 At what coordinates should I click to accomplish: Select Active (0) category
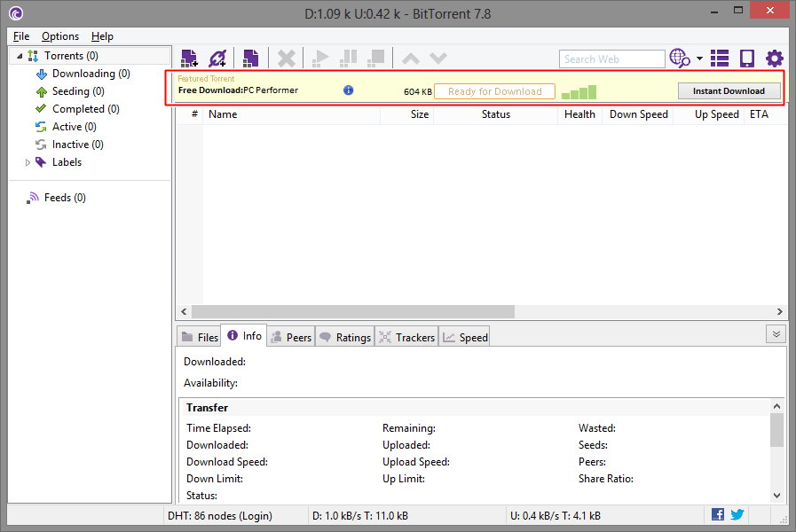click(75, 127)
